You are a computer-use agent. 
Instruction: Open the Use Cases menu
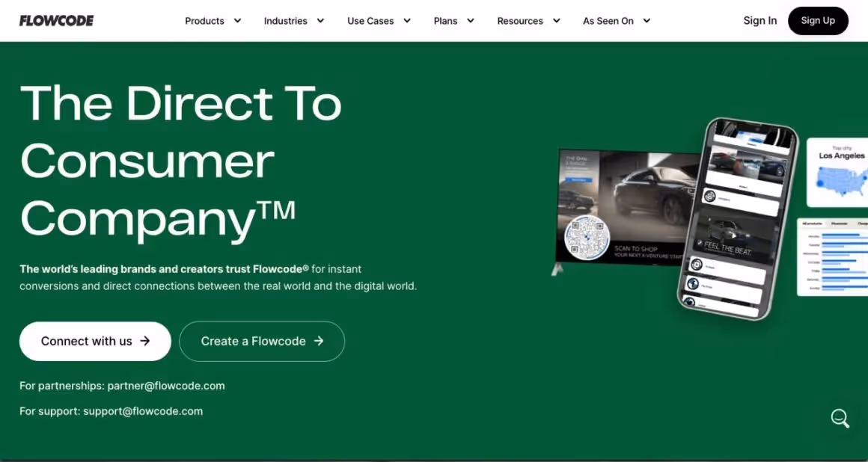(x=370, y=21)
